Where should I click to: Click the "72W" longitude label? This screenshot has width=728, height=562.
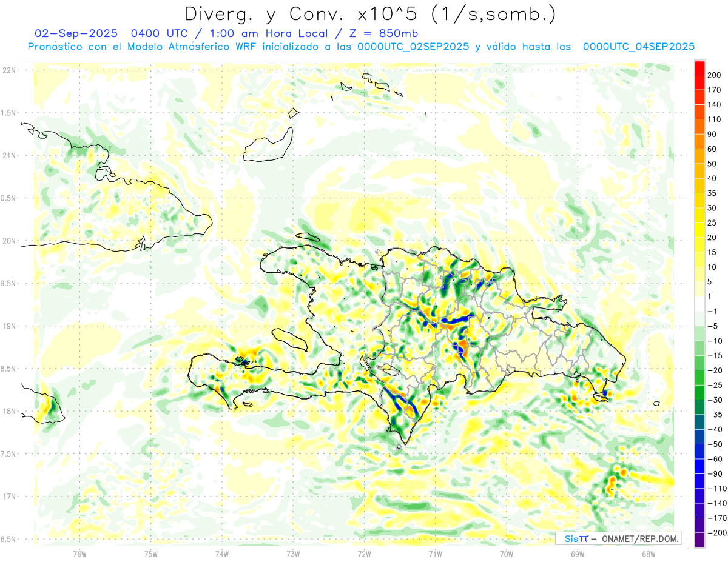click(364, 554)
